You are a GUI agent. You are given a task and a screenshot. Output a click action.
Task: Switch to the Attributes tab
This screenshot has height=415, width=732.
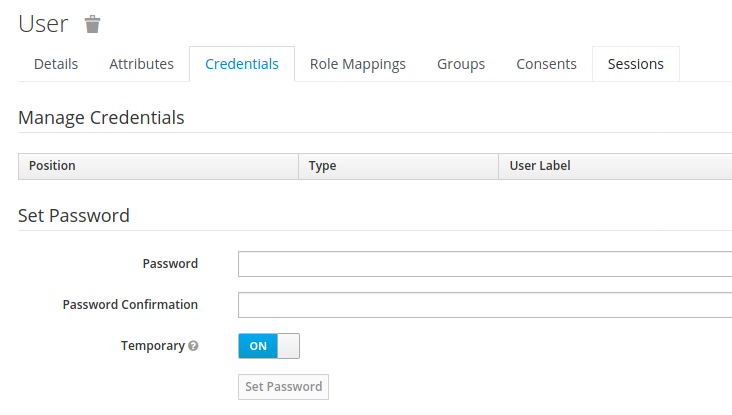(x=141, y=64)
